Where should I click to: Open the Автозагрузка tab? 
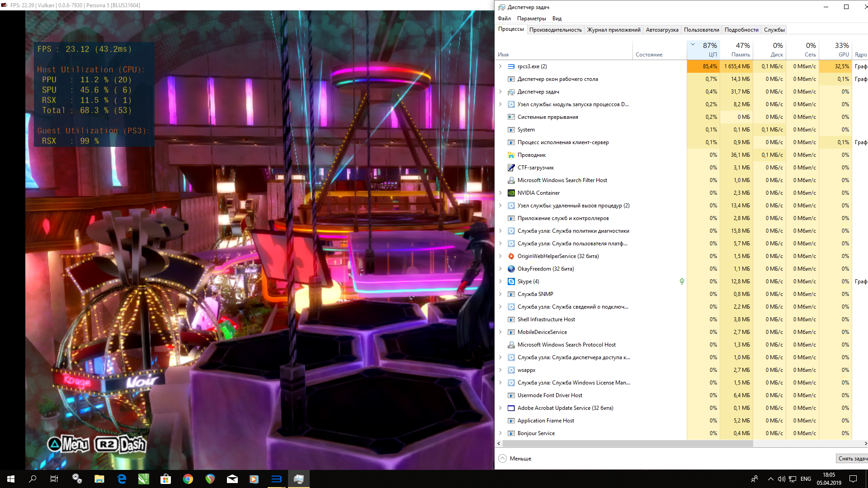tap(662, 30)
